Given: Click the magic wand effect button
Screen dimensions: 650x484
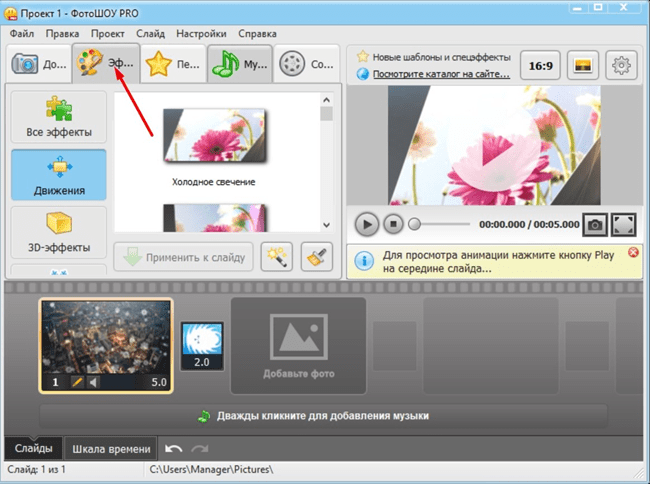Looking at the screenshot, I should pyautogui.click(x=277, y=258).
